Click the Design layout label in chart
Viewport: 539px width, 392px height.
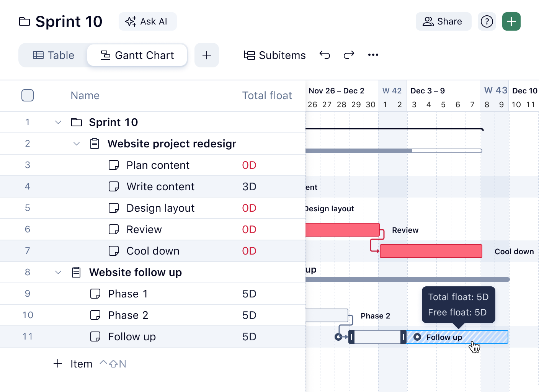coord(330,209)
